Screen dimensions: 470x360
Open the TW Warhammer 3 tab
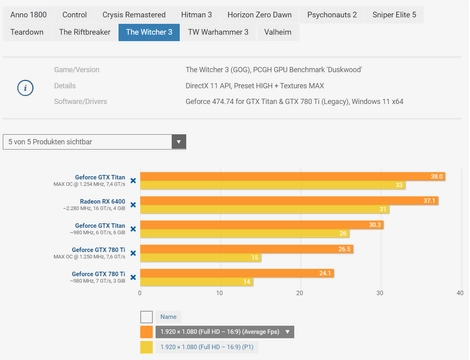click(218, 32)
